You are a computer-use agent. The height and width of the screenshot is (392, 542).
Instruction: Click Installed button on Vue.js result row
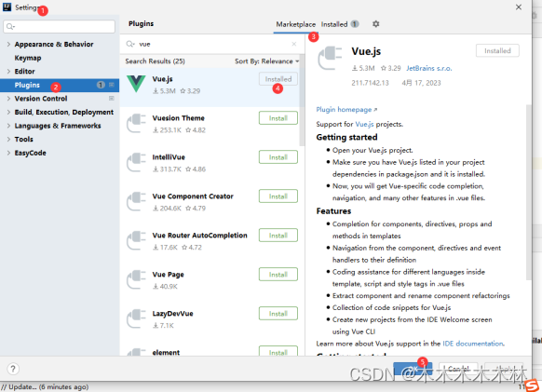pos(278,79)
